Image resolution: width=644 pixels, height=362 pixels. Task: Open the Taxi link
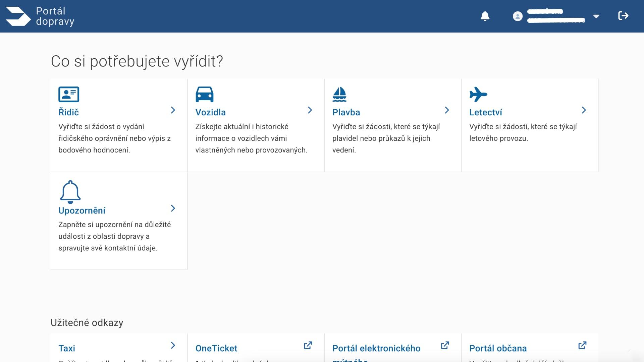[67, 348]
